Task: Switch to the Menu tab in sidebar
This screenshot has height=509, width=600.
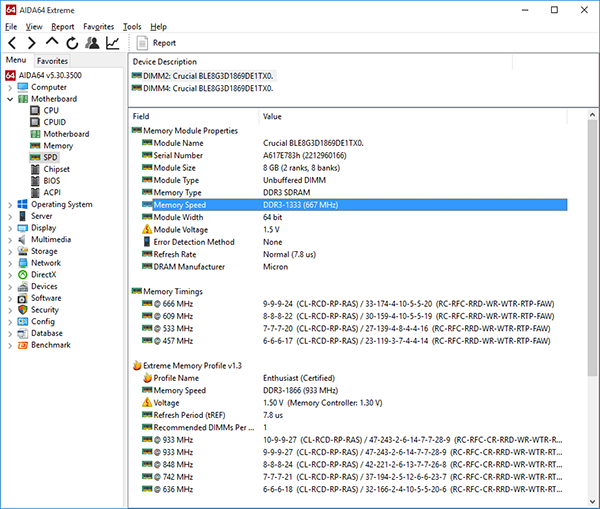Action: [16, 60]
